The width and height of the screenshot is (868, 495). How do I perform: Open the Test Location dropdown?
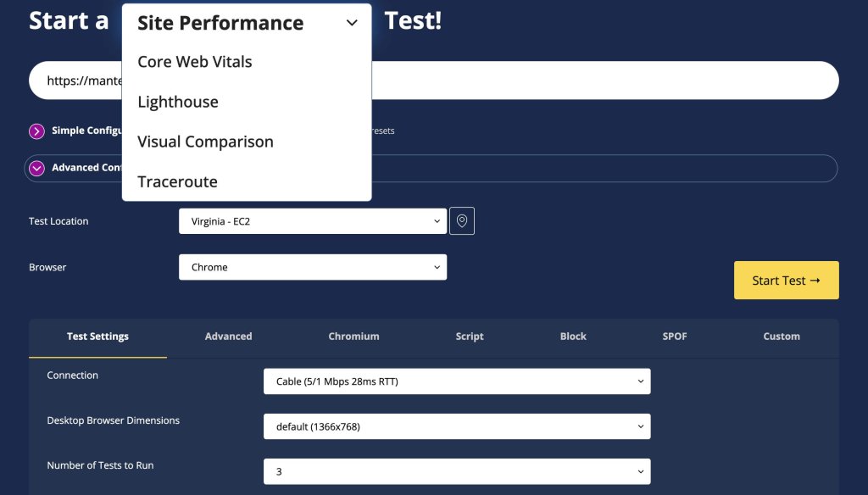click(x=313, y=221)
